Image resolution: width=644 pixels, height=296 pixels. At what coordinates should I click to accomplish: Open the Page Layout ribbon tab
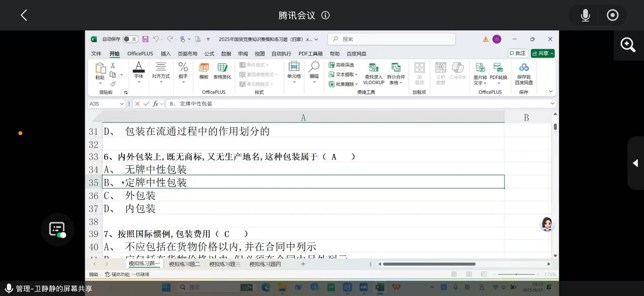click(187, 54)
